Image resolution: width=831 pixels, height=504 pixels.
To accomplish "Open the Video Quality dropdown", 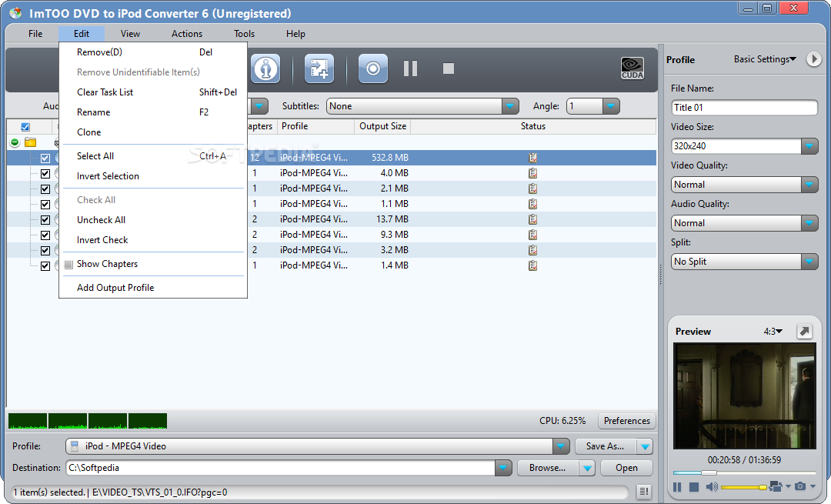I will pyautogui.click(x=809, y=185).
